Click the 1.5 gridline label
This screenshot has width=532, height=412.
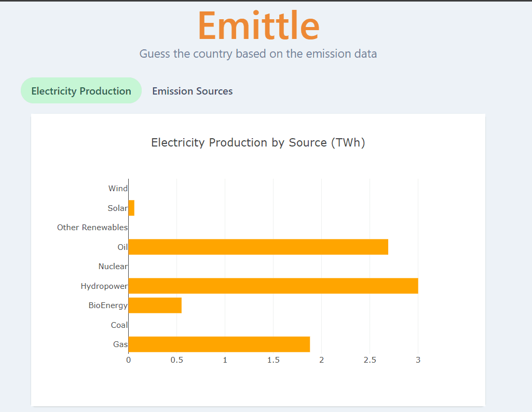[274, 359]
